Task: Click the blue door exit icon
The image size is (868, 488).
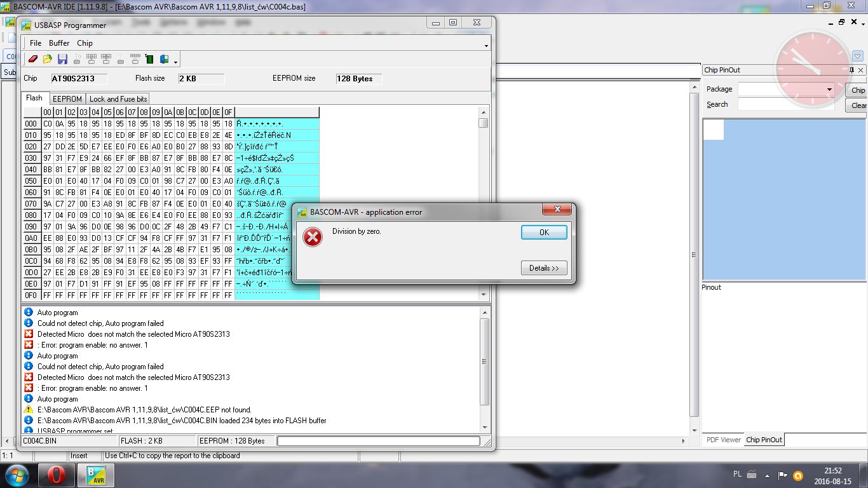Action: click(x=164, y=59)
